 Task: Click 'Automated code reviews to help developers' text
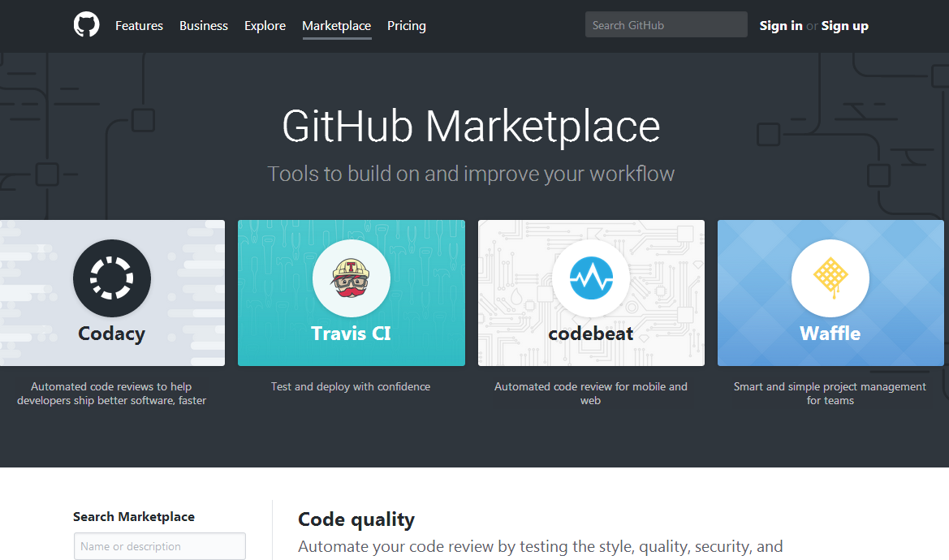[x=111, y=393]
